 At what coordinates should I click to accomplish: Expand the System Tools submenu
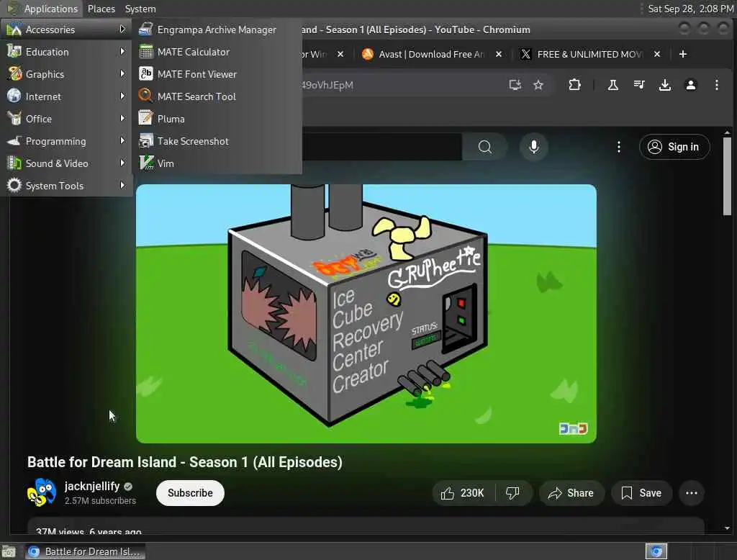(x=65, y=186)
